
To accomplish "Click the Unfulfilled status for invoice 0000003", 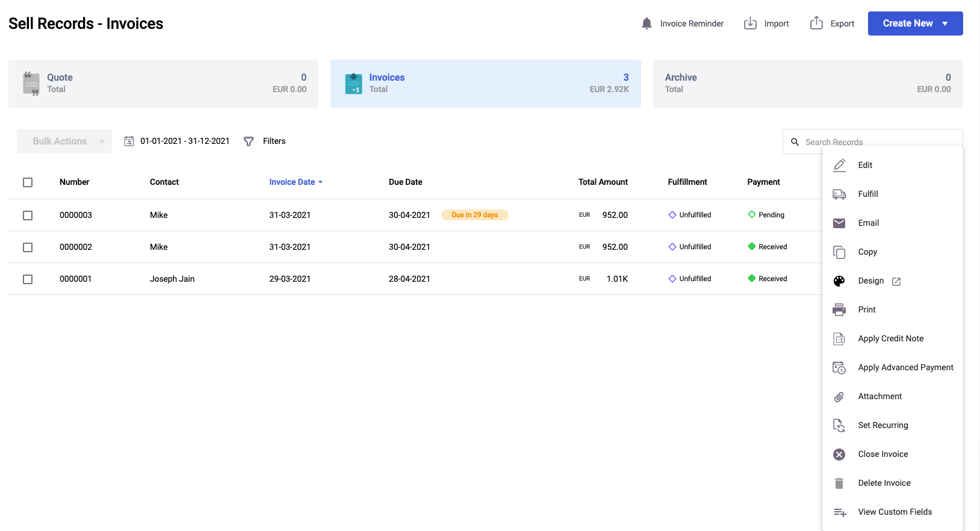I will (690, 215).
